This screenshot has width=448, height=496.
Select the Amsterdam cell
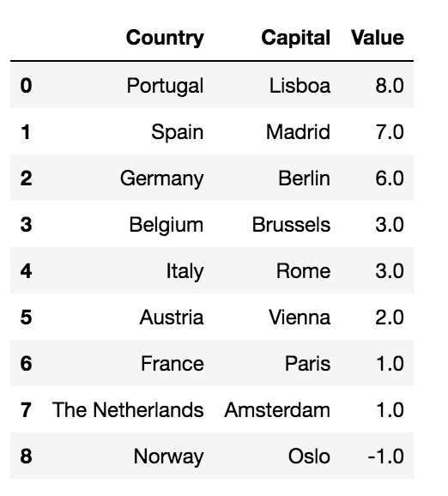click(277, 410)
